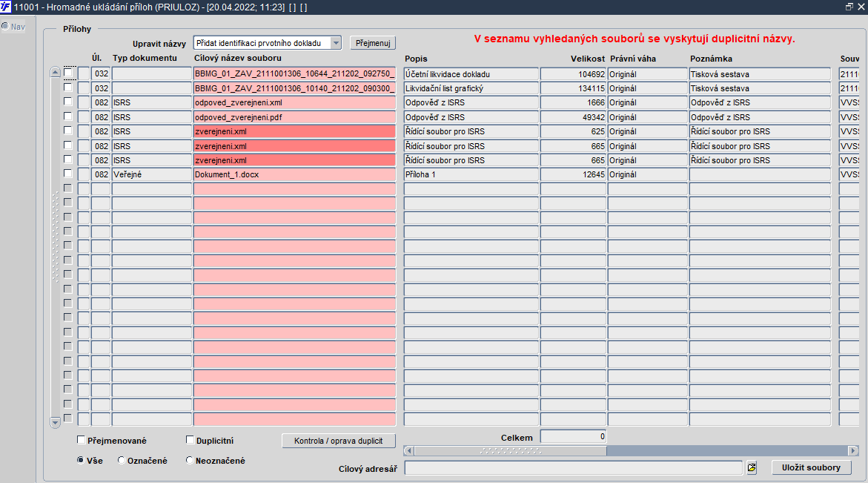This screenshot has width=868, height=483.
Task: Restore the window using title bar icon
Action: coord(849,7)
